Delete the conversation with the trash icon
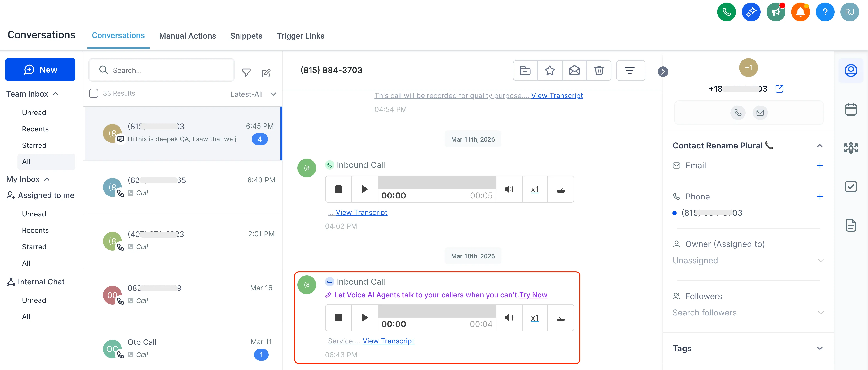This screenshot has width=868, height=370. (599, 71)
